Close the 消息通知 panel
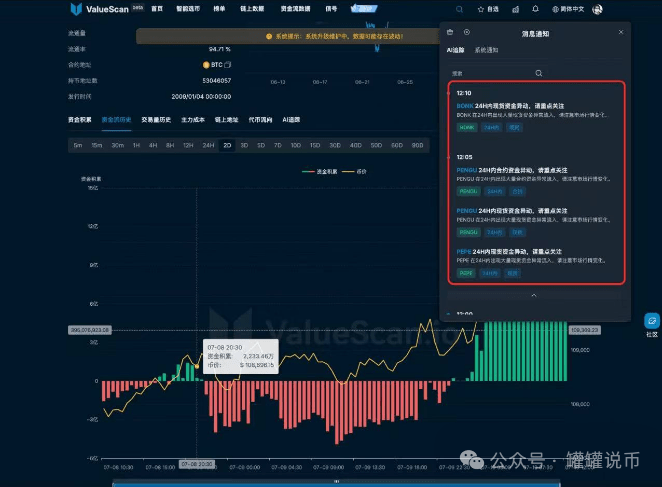This screenshot has width=662, height=487. coord(621,32)
